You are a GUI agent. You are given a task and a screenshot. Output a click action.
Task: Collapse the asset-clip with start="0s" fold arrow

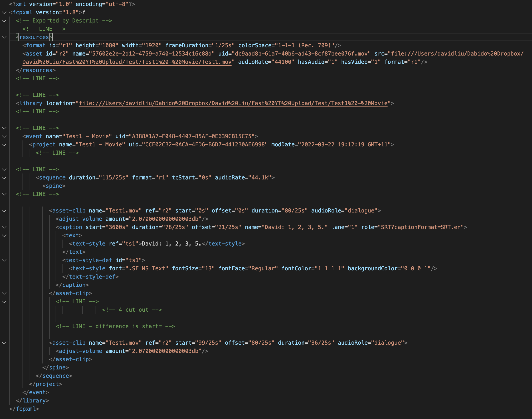tap(4, 211)
